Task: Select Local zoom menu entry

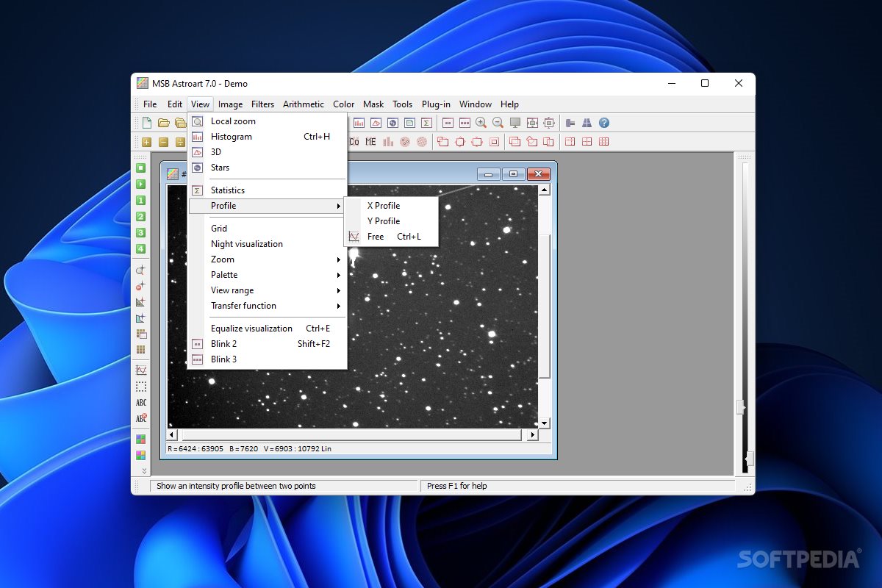Action: click(x=267, y=121)
